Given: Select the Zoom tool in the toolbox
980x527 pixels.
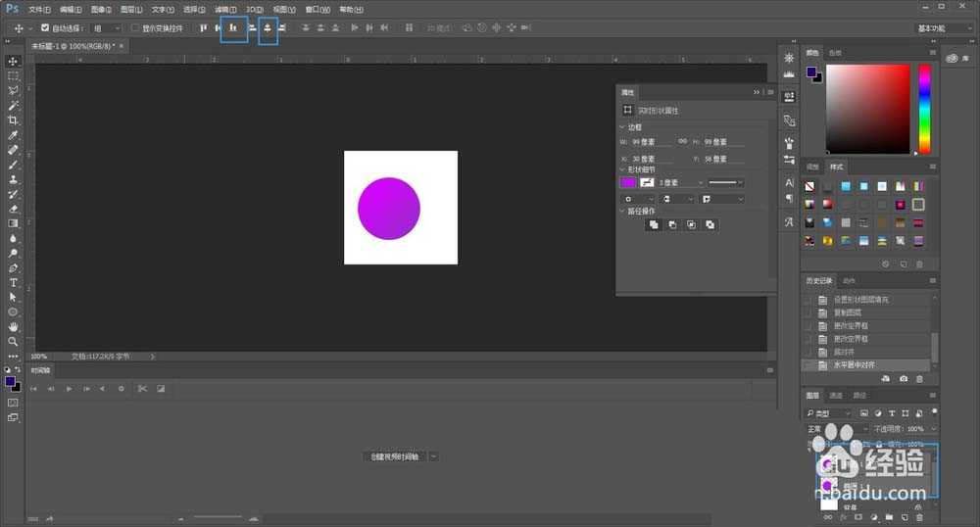Looking at the screenshot, I should (13, 341).
